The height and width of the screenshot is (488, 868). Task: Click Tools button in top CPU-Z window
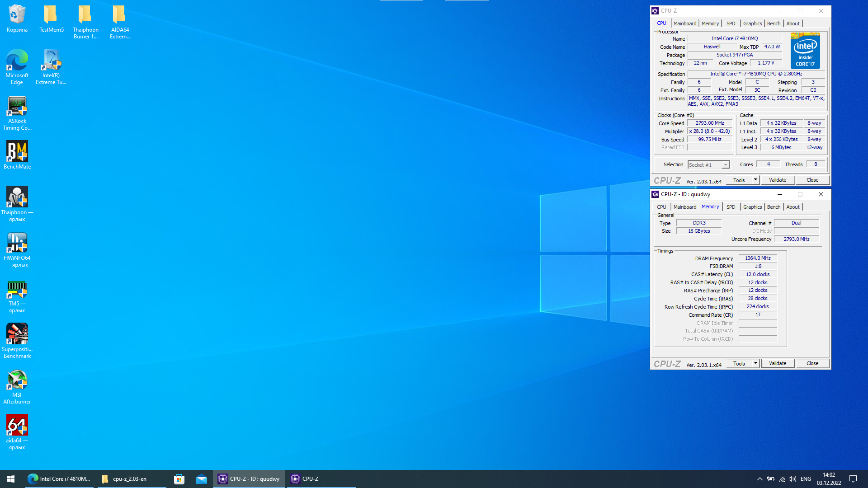[739, 180]
